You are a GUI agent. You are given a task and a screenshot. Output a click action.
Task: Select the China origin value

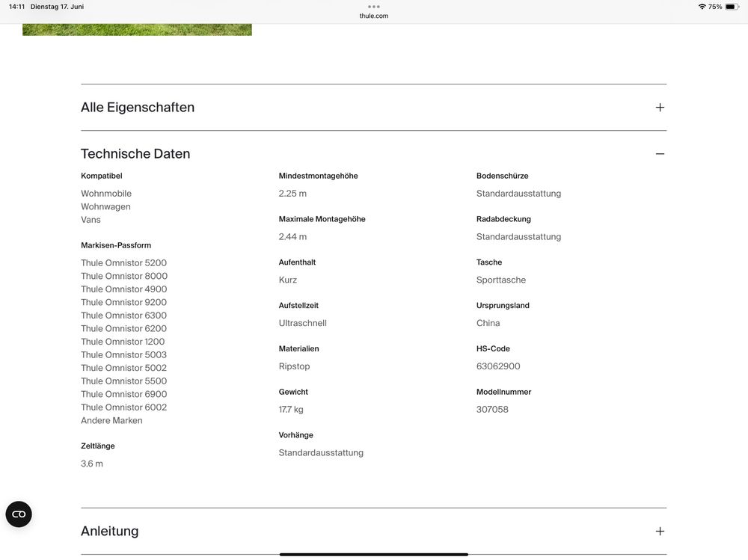[488, 323]
